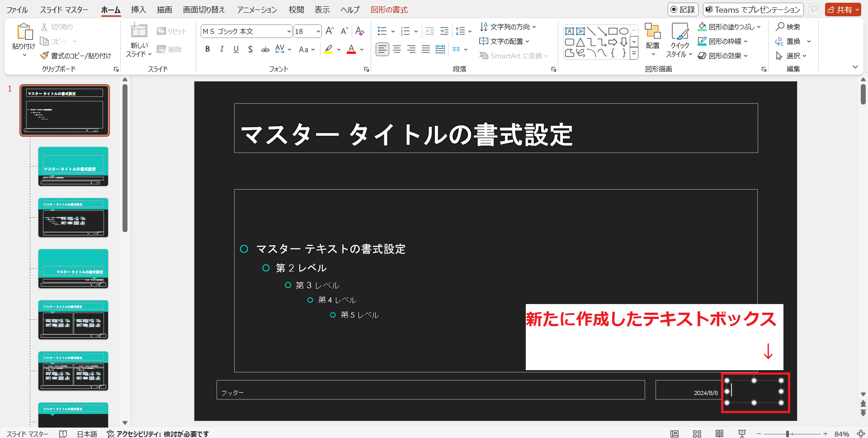This screenshot has width=868, height=438.
Task: Click the date placeholder 2024/8/8
Action: coord(689,390)
